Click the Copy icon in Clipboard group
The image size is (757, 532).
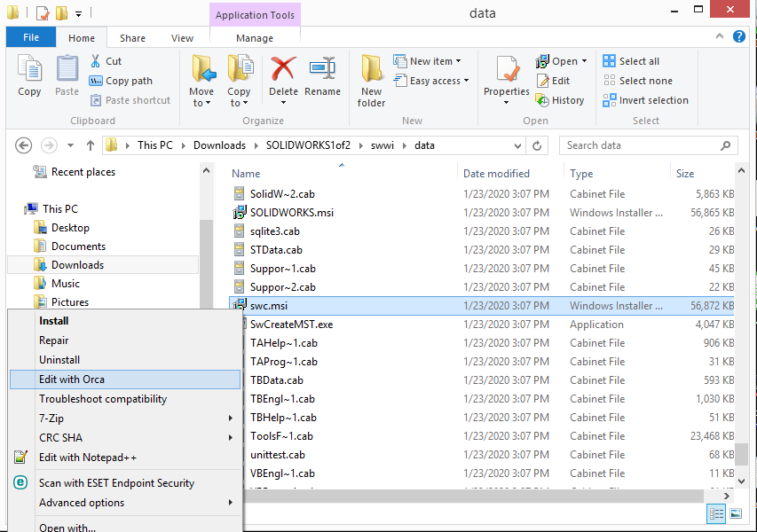point(29,67)
